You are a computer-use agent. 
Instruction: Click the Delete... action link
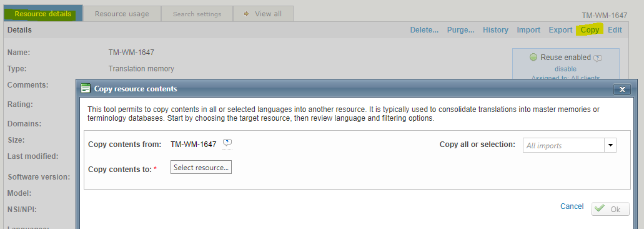[x=424, y=29]
